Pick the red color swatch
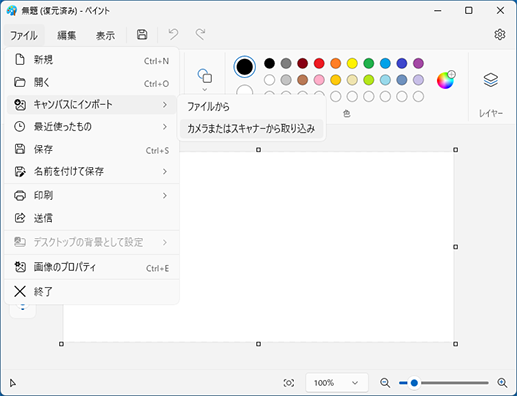 click(x=319, y=63)
